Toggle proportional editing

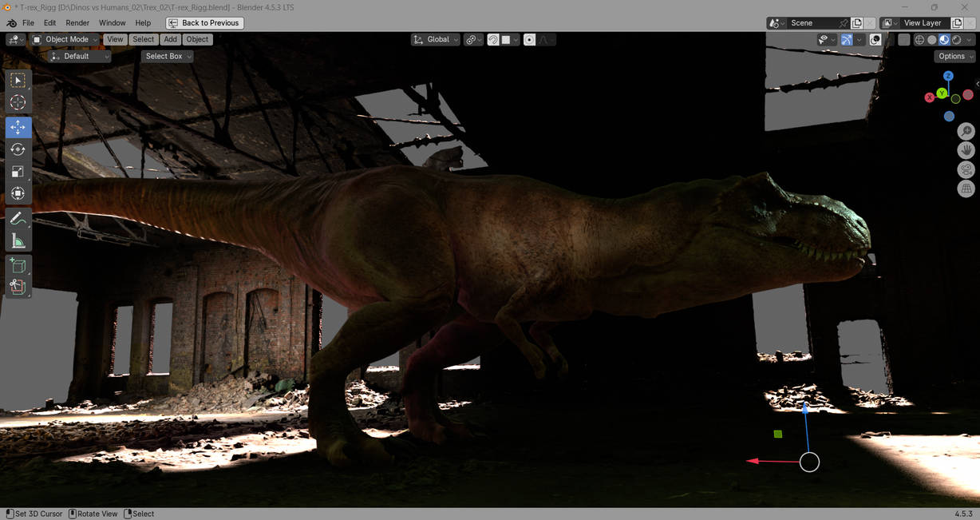(x=529, y=39)
